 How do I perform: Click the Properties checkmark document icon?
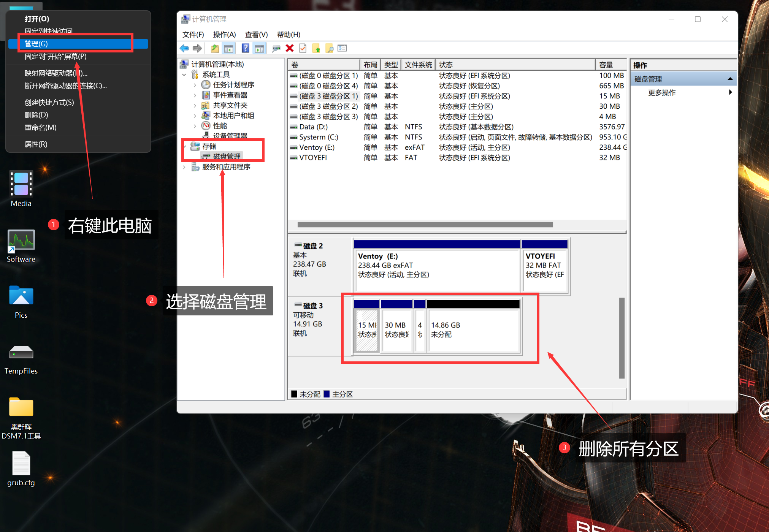click(303, 48)
